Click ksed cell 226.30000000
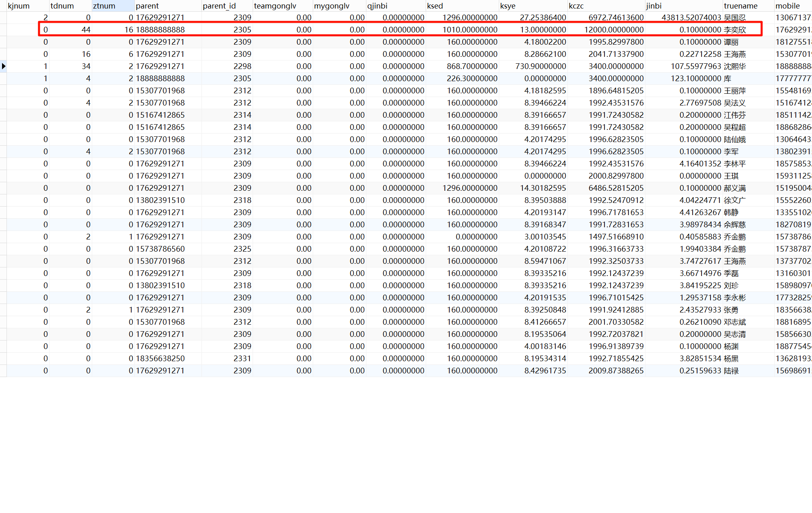The image size is (812, 513). click(472, 78)
